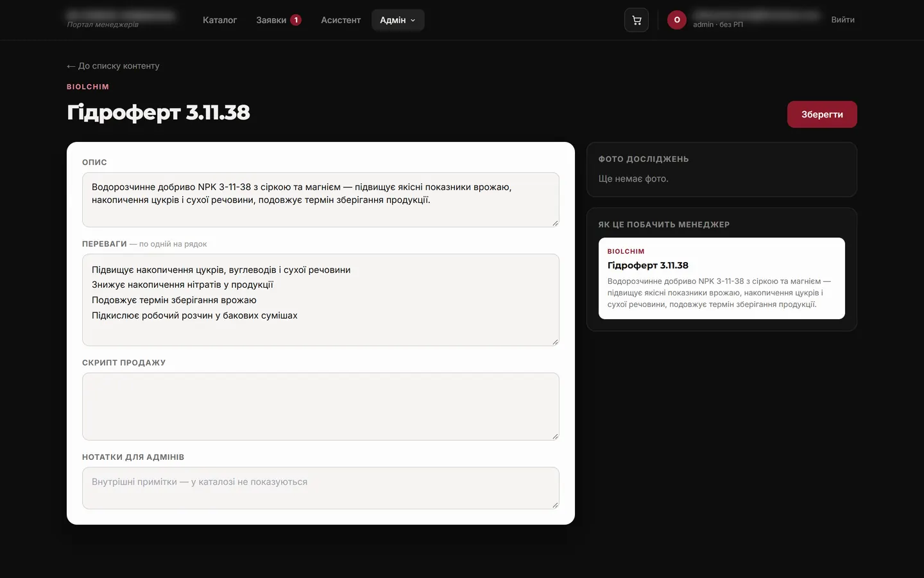Image resolution: width=924 pixels, height=578 pixels.
Task: Click the manager preview card for Гідроферт
Action: click(x=722, y=278)
